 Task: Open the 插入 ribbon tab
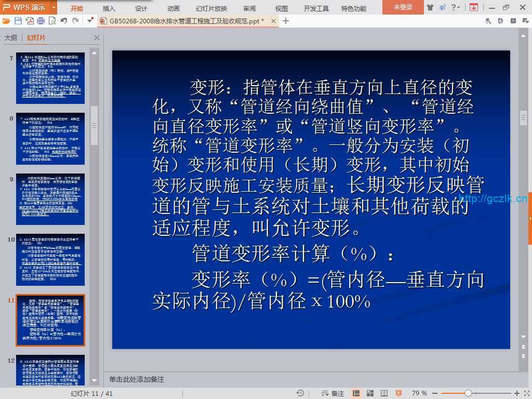[109, 8]
